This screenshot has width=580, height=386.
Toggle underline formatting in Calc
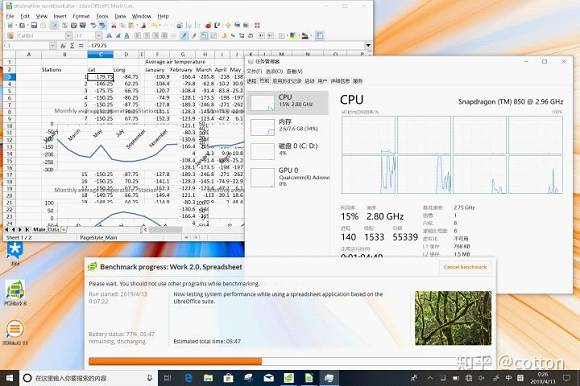click(x=127, y=35)
